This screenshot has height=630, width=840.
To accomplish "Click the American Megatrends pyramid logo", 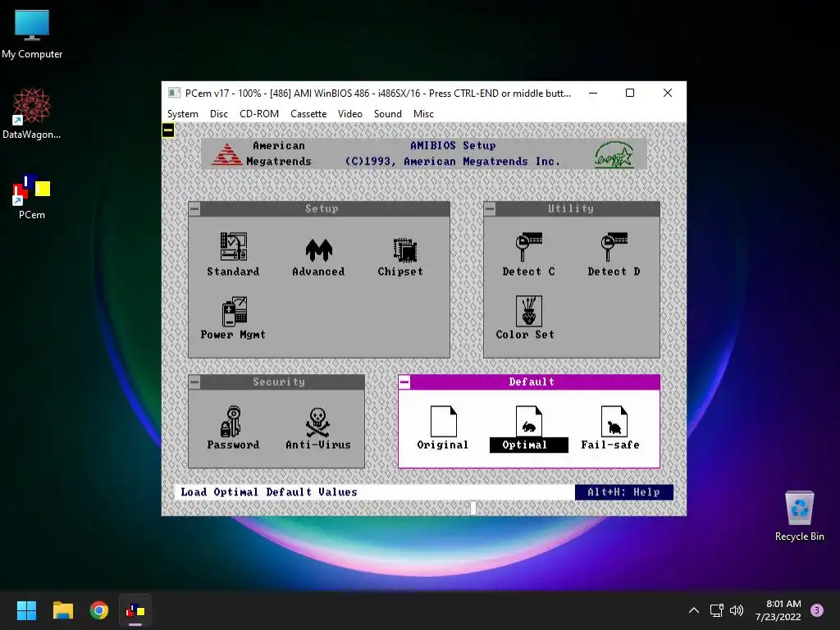I will [226, 154].
